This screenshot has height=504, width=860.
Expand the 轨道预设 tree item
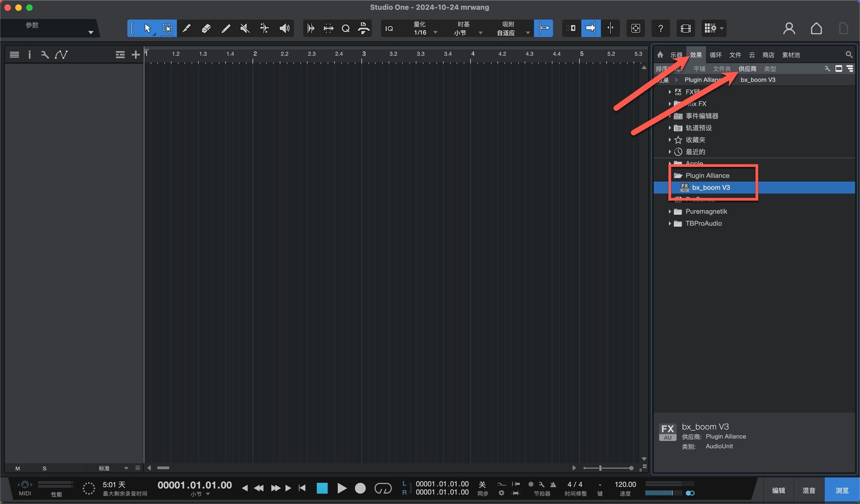click(670, 128)
